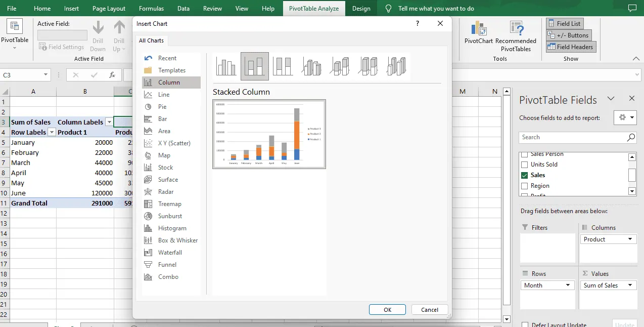Select Clustered Column chart subtype icon
Screen dimensions: 644x327
(226, 66)
